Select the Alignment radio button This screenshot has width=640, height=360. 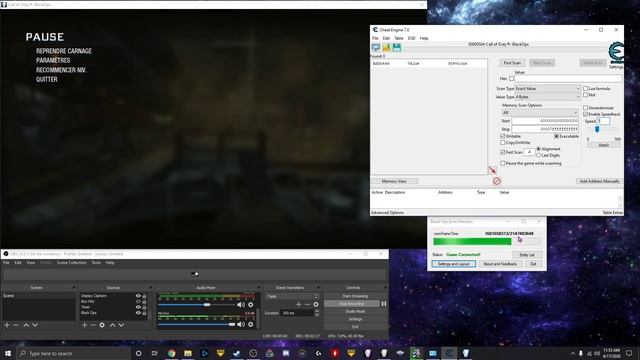(538, 149)
